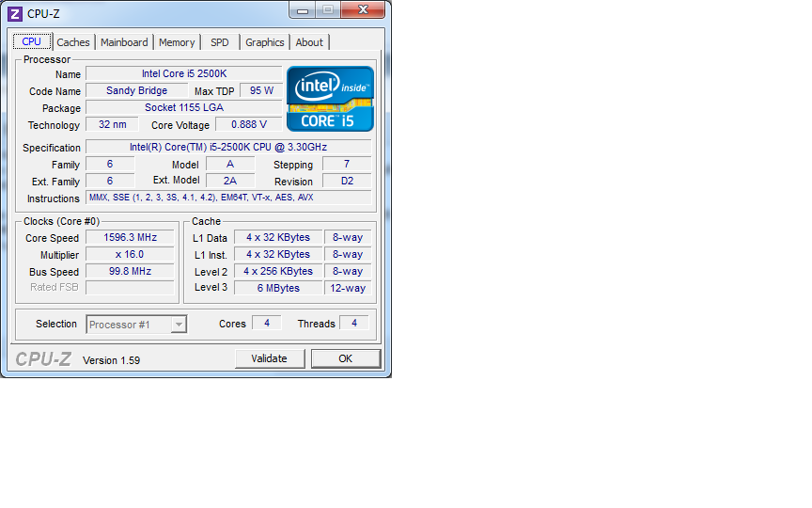Minimize the CPU-Z window
This screenshot has width=812, height=508.
tap(303, 9)
